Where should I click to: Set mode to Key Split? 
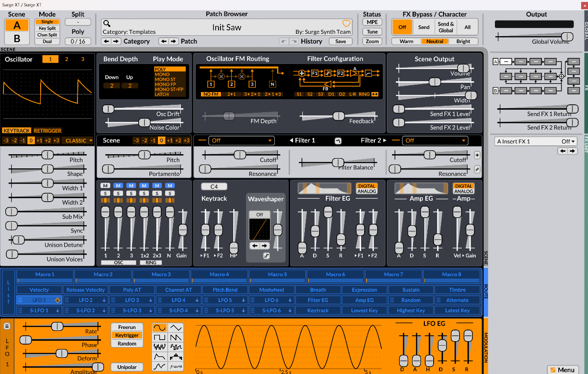point(48,28)
